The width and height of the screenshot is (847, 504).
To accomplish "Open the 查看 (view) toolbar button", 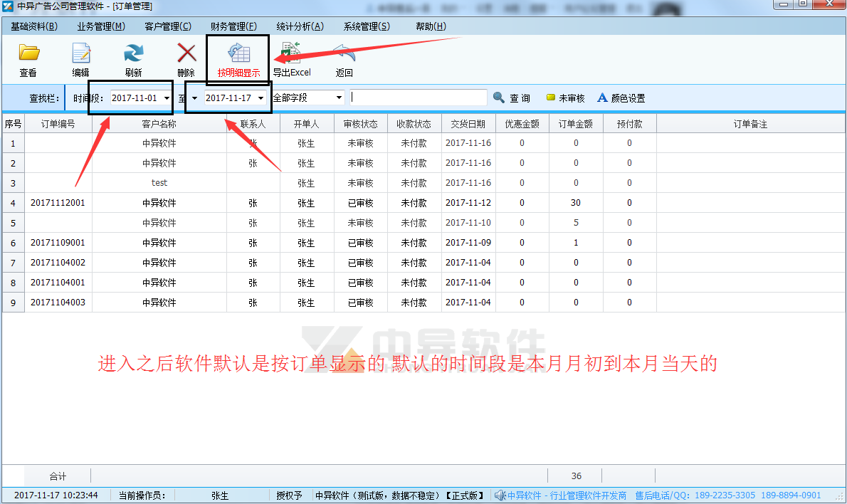I will click(28, 60).
